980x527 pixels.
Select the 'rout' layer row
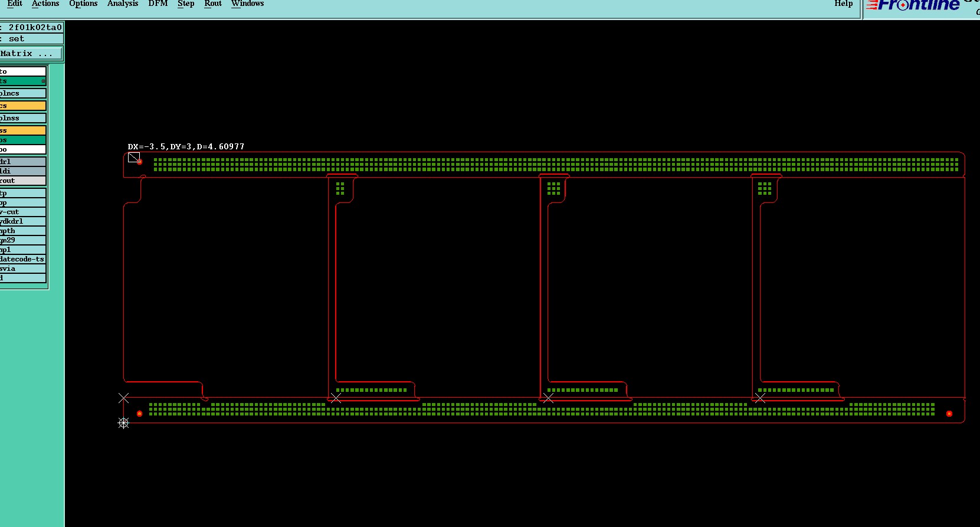point(23,181)
